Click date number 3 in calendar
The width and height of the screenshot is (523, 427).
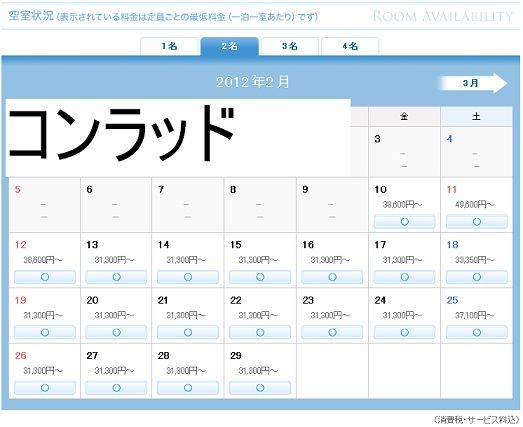(377, 139)
